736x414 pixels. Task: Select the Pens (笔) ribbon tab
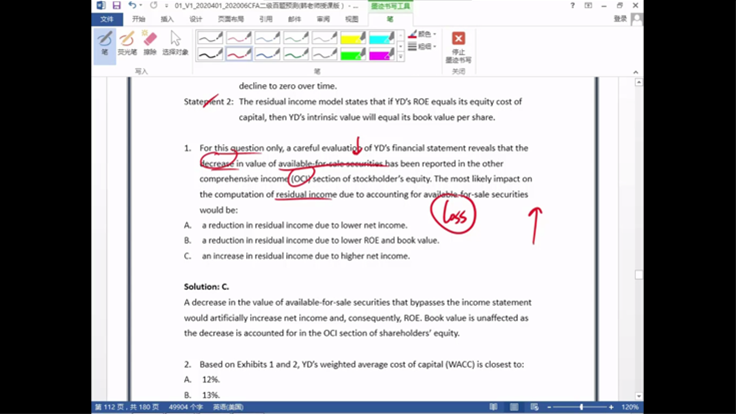(x=390, y=19)
